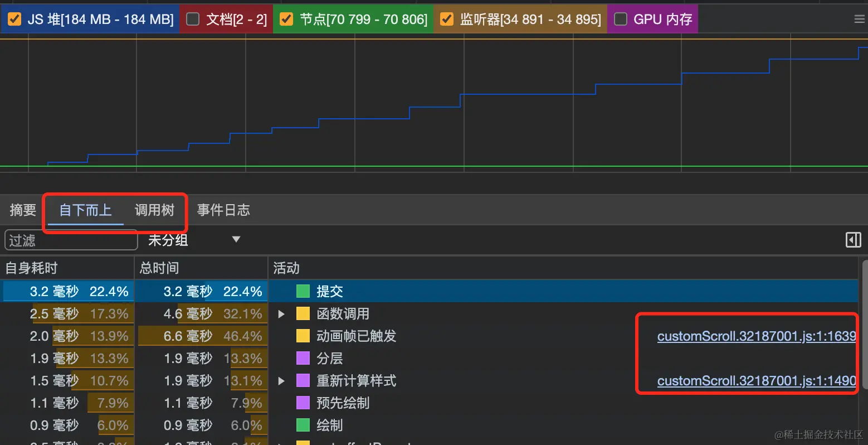
Task: Uncheck the JS 堆 memory checkbox
Action: pyautogui.click(x=14, y=20)
